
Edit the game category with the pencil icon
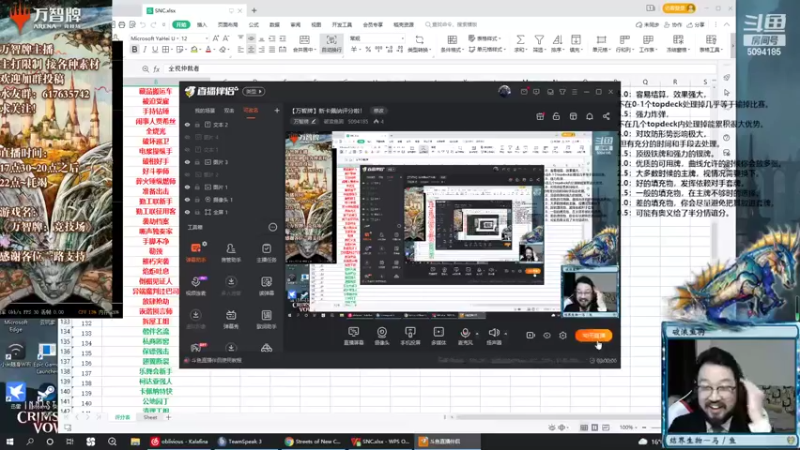tap(313, 121)
